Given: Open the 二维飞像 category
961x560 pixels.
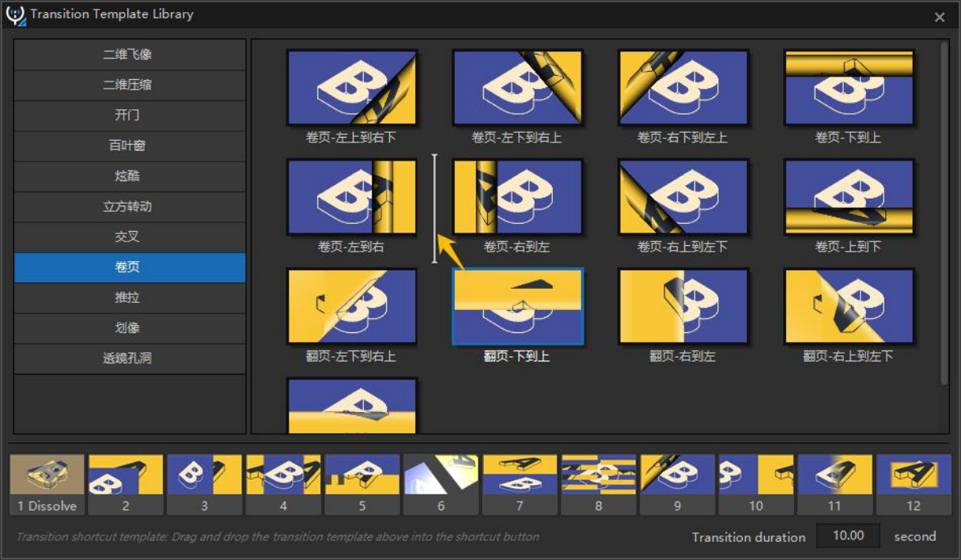Looking at the screenshot, I should point(130,55).
